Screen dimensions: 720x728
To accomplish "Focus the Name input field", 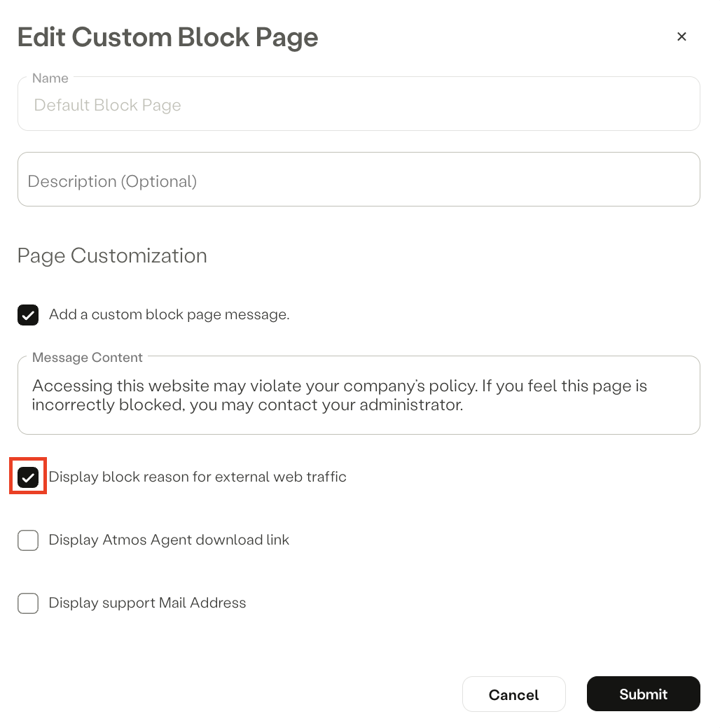I will [359, 104].
